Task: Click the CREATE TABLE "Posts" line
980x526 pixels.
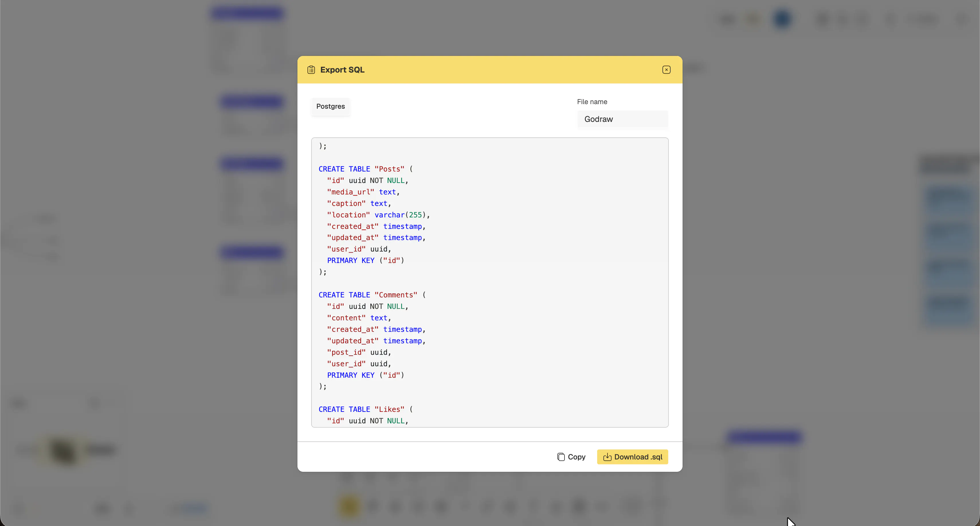Action: (x=366, y=169)
